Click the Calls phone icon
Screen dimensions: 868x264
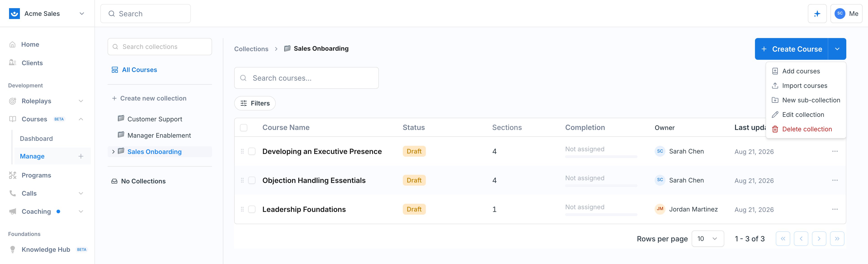12,193
